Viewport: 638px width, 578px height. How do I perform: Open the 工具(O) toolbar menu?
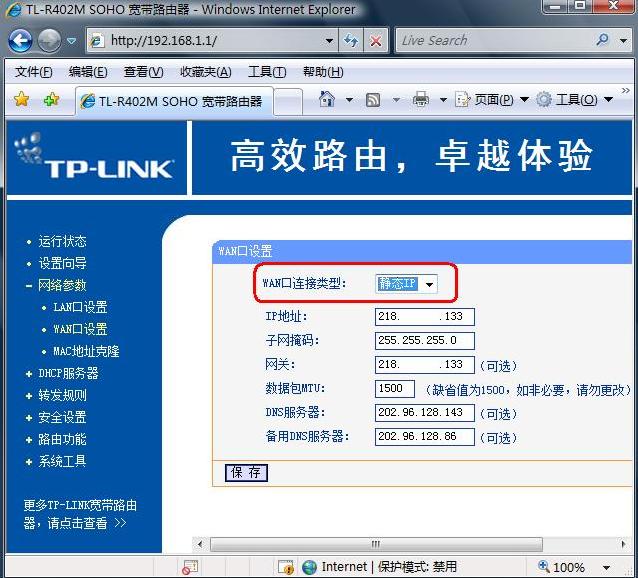click(x=575, y=100)
